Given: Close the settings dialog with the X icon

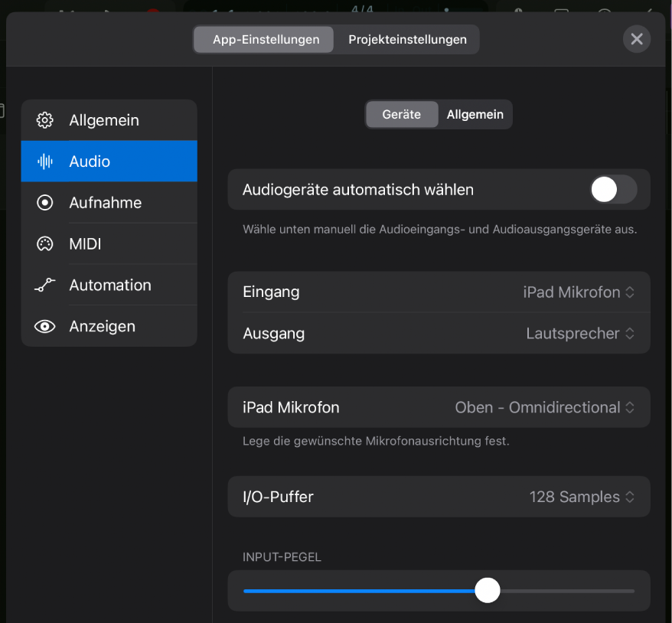Looking at the screenshot, I should point(636,39).
